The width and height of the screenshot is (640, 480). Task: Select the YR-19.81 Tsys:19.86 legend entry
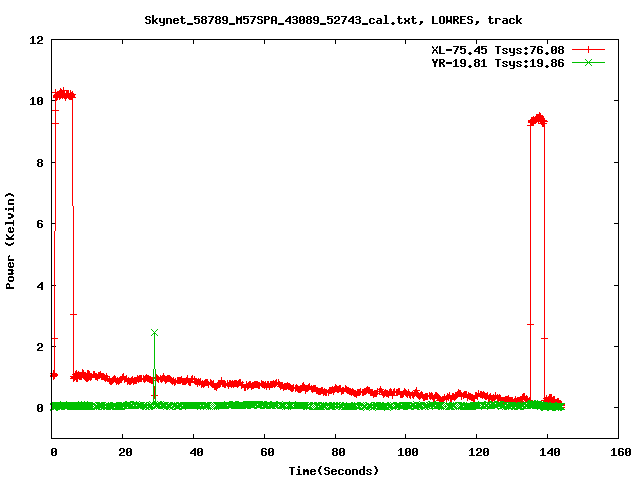tap(498, 63)
